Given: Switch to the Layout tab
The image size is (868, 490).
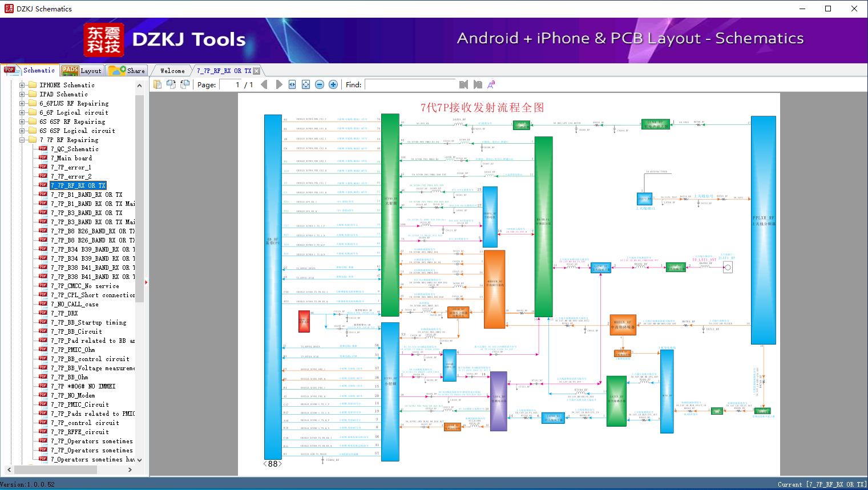Looking at the screenshot, I should tap(82, 71).
